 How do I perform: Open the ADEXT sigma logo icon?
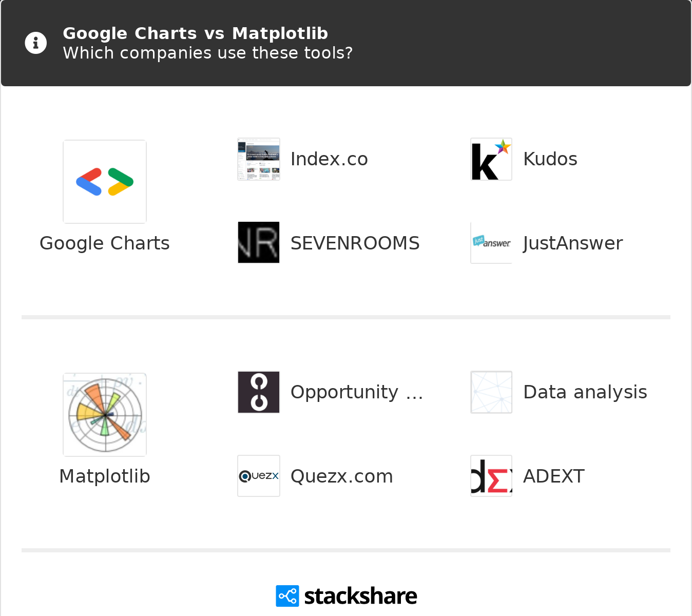[491, 476]
